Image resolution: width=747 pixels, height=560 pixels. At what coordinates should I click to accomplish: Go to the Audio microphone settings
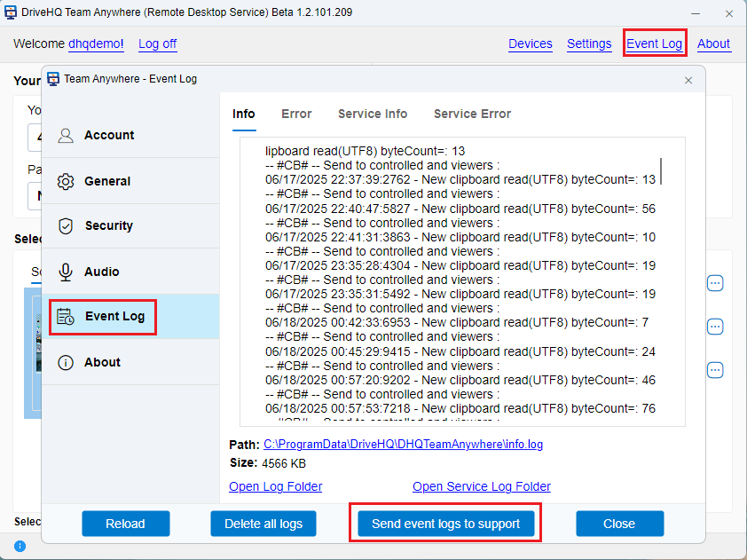tap(101, 272)
